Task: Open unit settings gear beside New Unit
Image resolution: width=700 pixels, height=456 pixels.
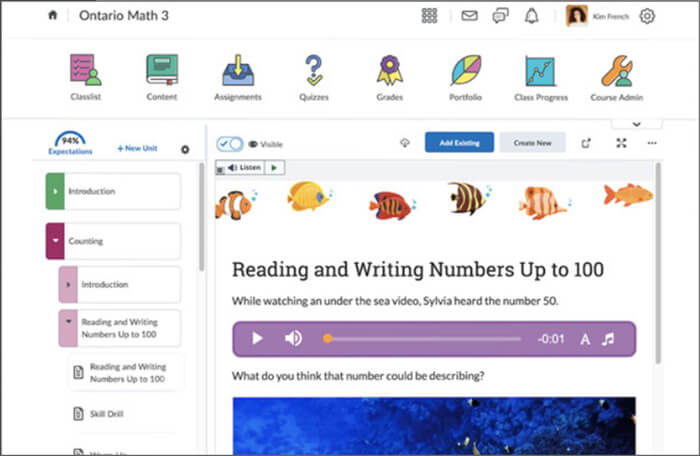Action: click(x=185, y=150)
